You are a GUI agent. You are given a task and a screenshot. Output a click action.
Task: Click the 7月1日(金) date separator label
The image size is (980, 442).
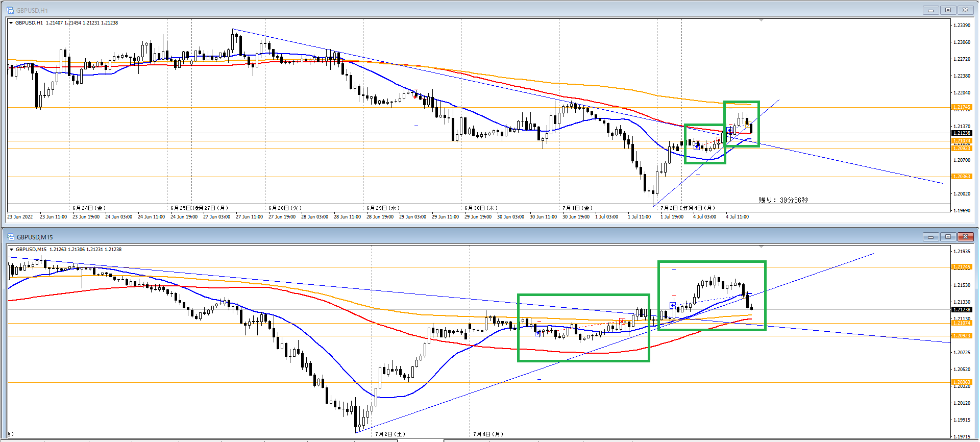(x=577, y=208)
